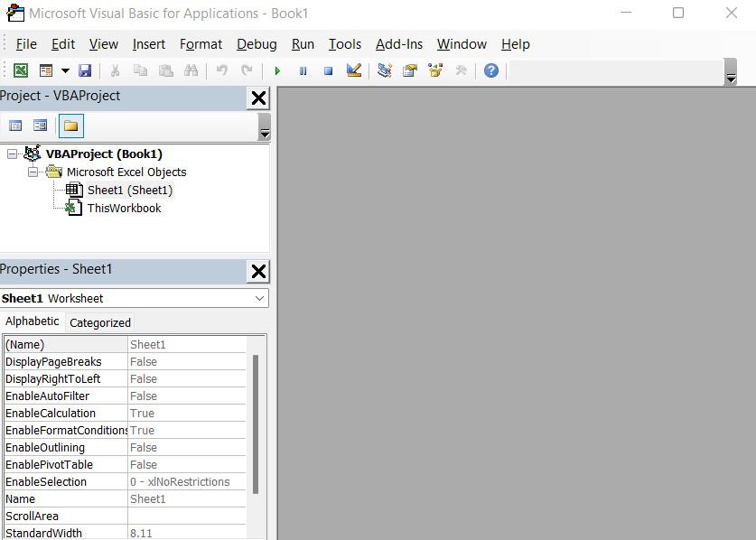Click the DisplayPageBreaks property value

tap(187, 361)
